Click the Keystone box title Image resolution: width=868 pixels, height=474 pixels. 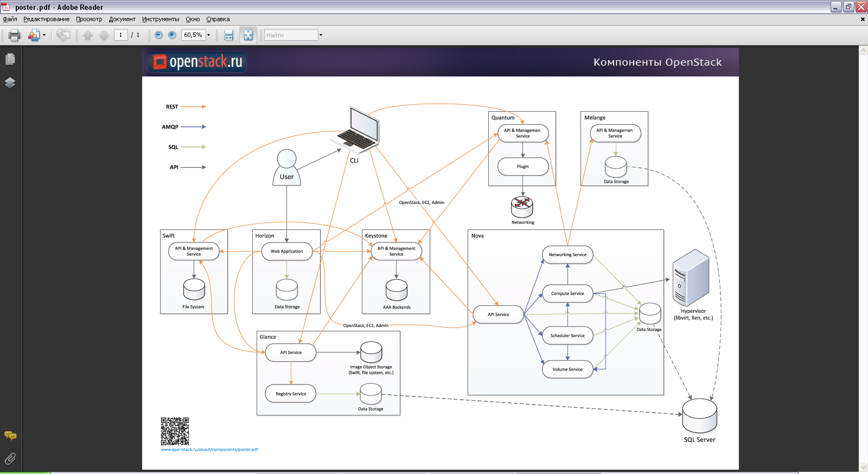[x=376, y=236]
